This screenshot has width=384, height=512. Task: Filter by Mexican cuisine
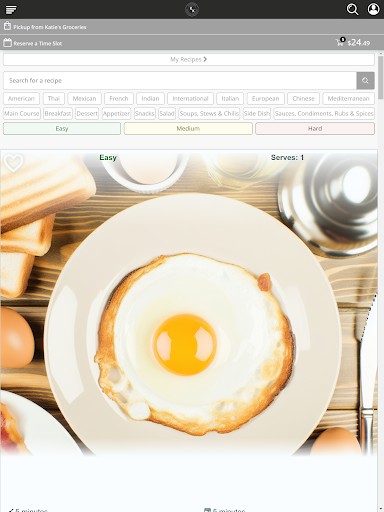(84, 99)
